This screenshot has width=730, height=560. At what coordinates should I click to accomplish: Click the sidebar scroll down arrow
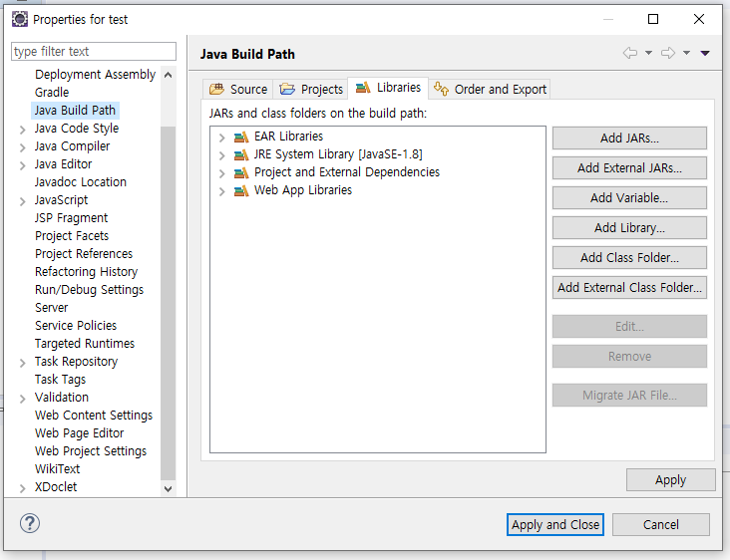click(169, 488)
